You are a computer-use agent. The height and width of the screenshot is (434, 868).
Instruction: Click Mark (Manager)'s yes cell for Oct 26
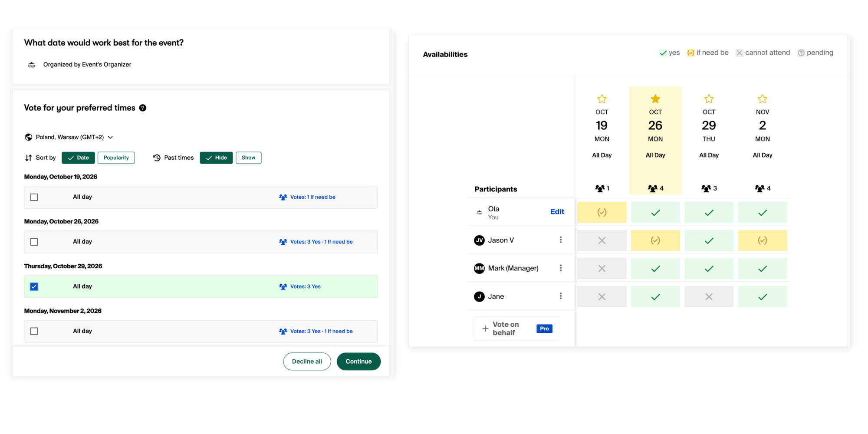[x=655, y=269]
